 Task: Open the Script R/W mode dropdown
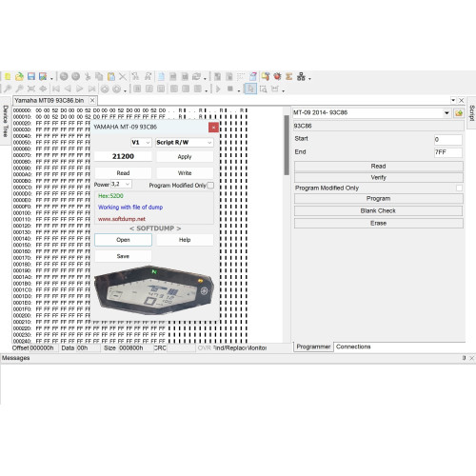(x=184, y=143)
